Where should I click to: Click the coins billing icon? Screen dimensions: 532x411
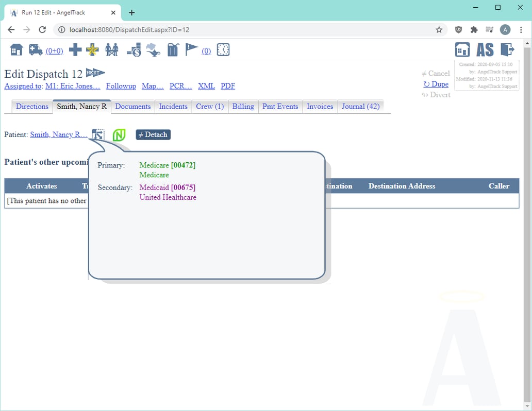[133, 50]
